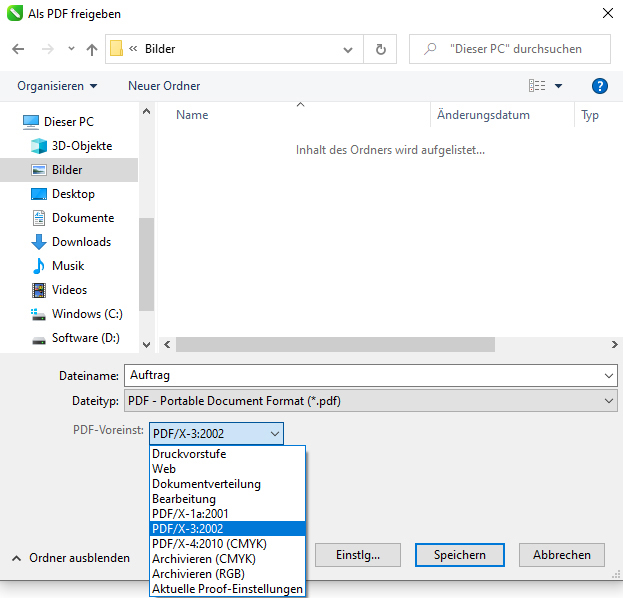Select PDF/X-4:2010 (CMYK) preset
Viewport: 623px width, 598px height.
point(209,544)
